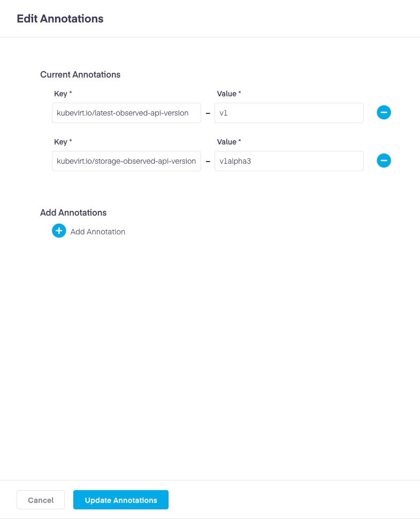Click the Key label above latest-observed-api-version
Viewport: 420px width, 519px height.
63,94
